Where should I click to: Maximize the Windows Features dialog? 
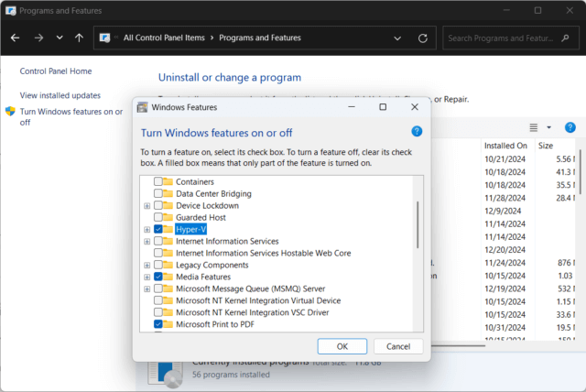coord(383,107)
